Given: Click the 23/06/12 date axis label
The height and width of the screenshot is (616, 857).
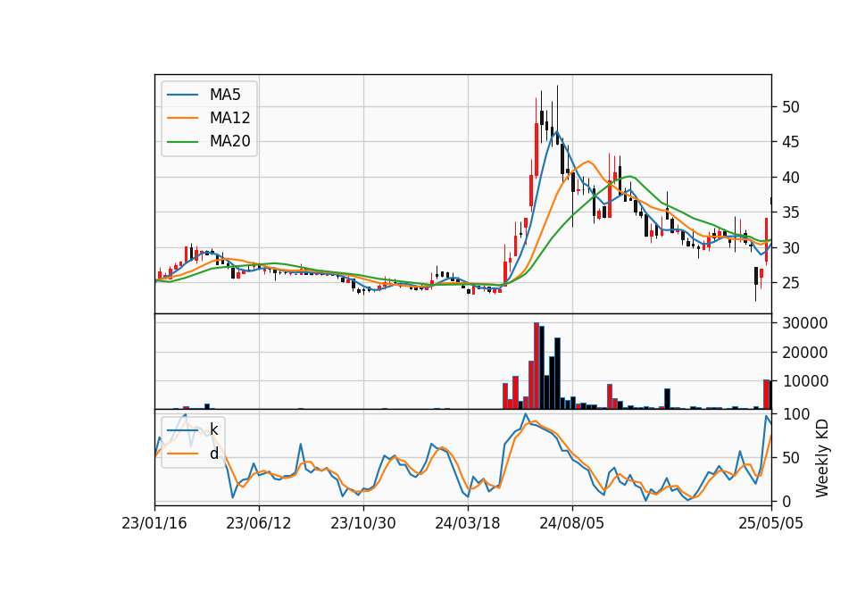Looking at the screenshot, I should tap(259, 523).
